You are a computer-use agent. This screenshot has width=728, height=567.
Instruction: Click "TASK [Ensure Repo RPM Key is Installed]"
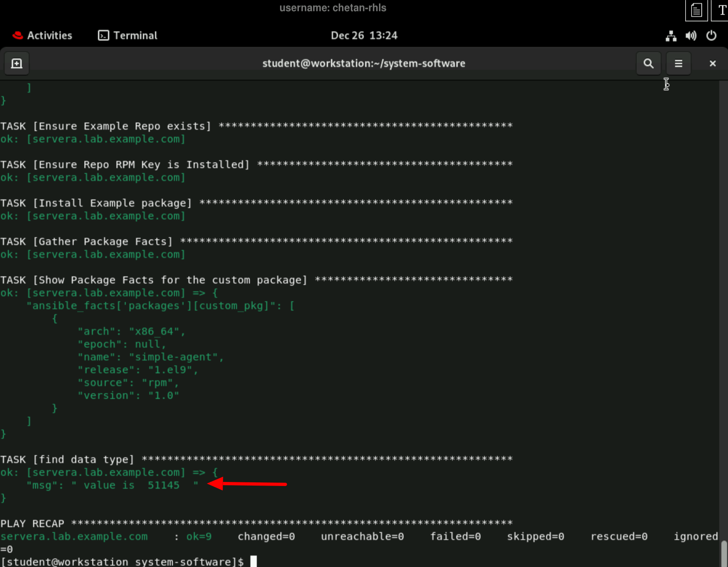257,164
